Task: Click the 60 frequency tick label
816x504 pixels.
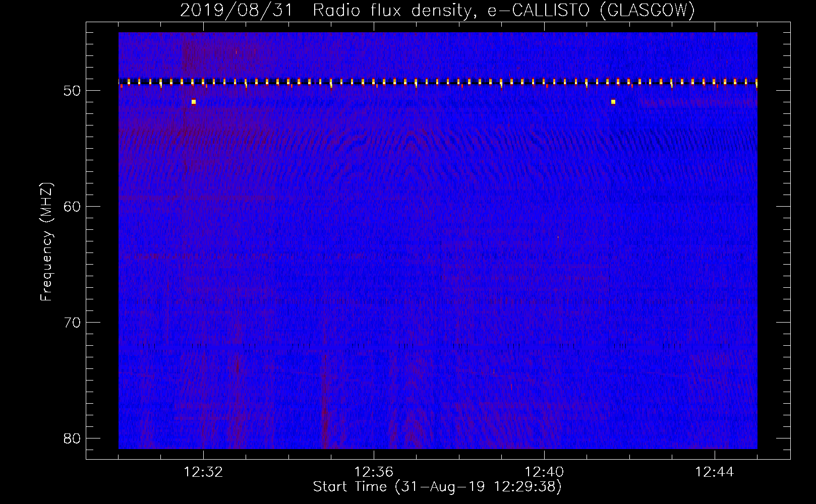Action: click(73, 207)
